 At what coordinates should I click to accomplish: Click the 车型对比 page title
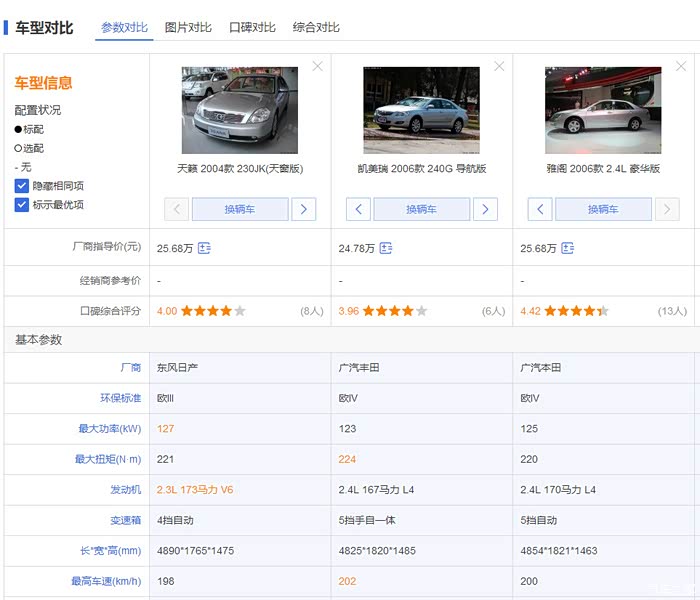coord(44,28)
